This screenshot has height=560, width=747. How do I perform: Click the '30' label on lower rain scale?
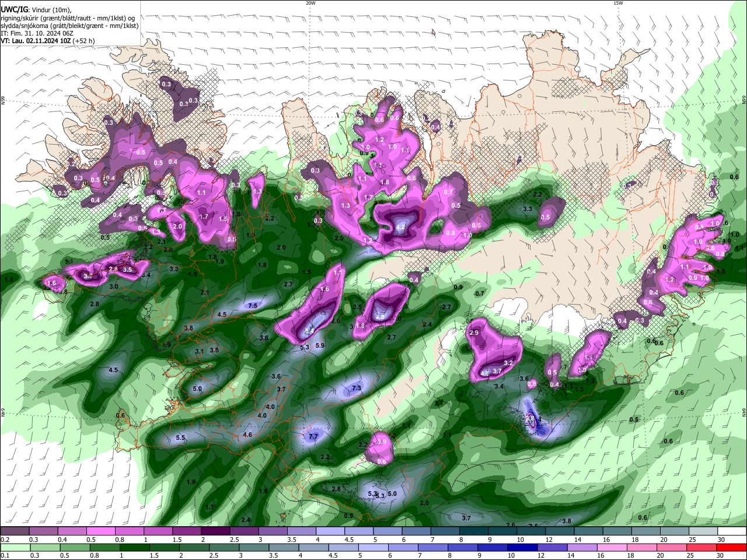click(x=721, y=556)
